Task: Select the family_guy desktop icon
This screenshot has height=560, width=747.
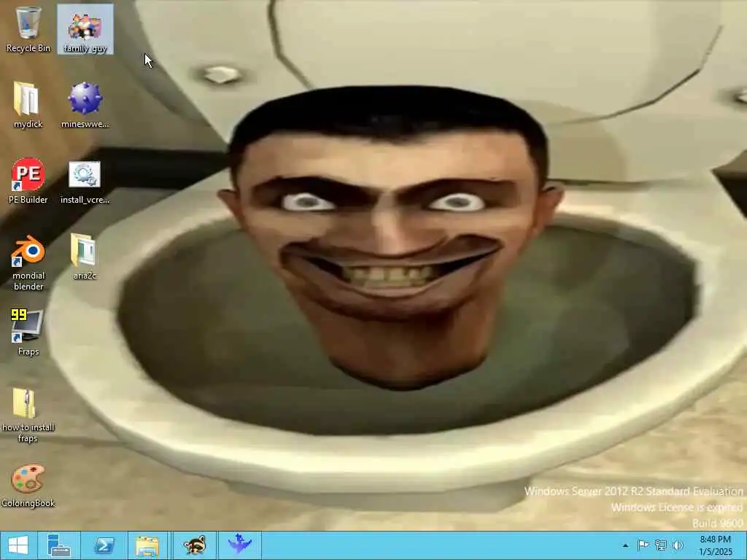Action: (85, 29)
